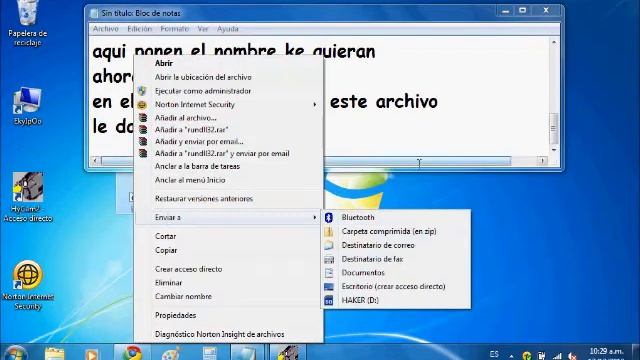
Task: Show hidden tray icons arrow
Action: pyautogui.click(x=511, y=356)
